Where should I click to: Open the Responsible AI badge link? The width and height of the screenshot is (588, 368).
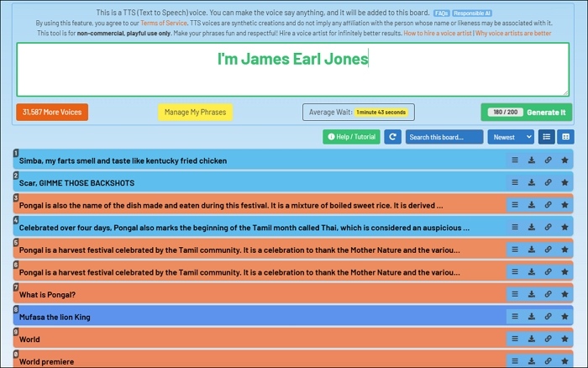click(x=472, y=13)
